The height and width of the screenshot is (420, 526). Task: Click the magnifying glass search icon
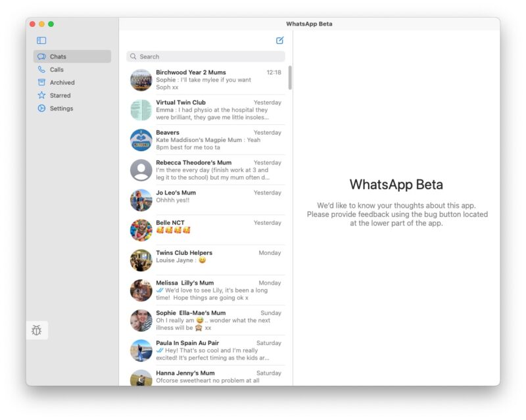tap(133, 57)
